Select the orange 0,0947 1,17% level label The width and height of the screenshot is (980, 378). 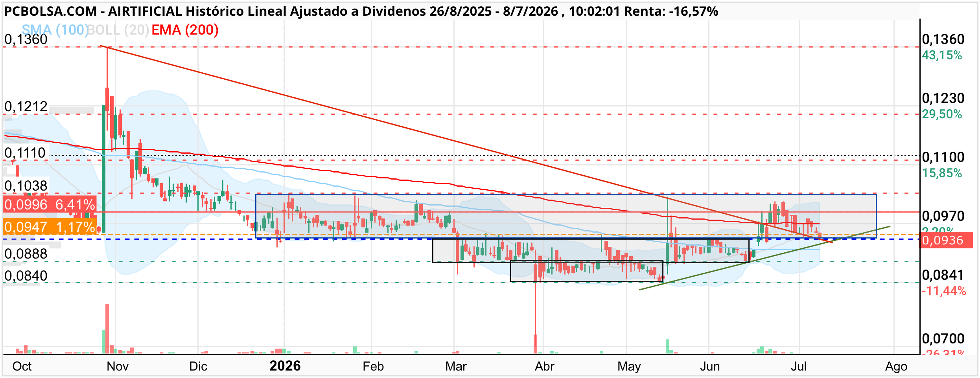pyautogui.click(x=50, y=227)
